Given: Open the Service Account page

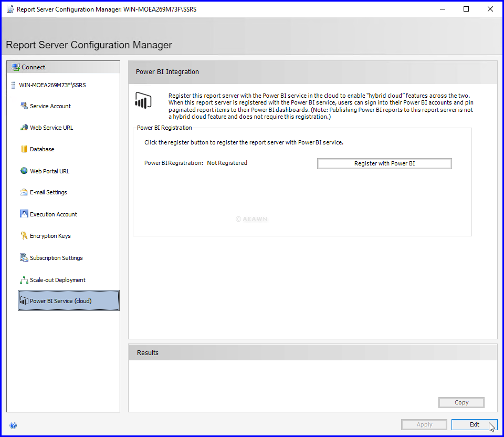Looking at the screenshot, I should coord(50,106).
